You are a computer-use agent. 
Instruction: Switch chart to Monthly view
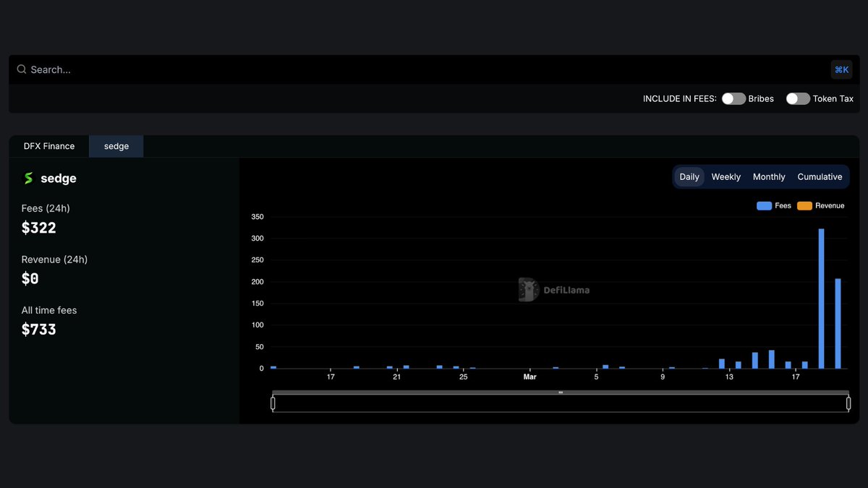pos(769,176)
